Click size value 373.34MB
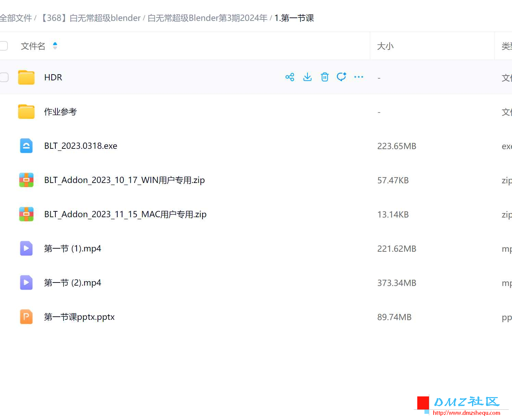This screenshot has height=420, width=512. [x=397, y=283]
